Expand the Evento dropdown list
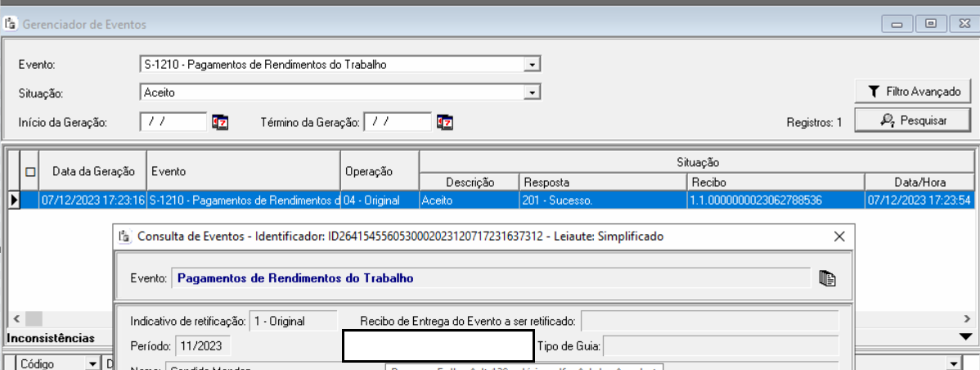This screenshot has height=370, width=980. tap(532, 65)
